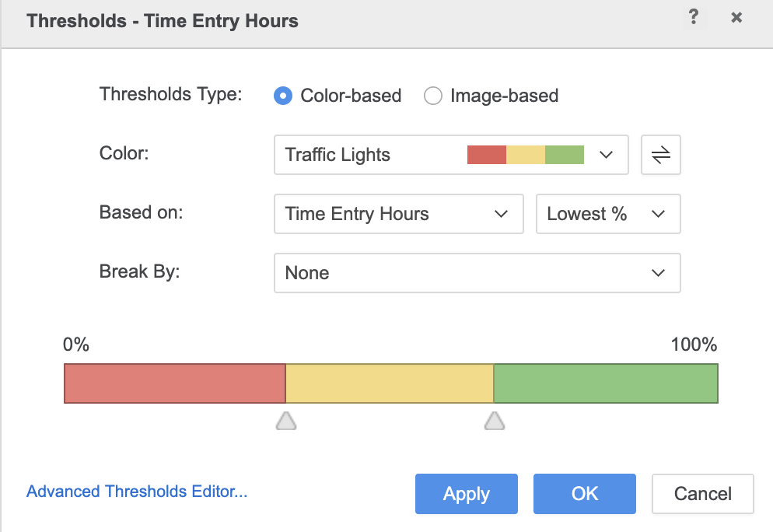
Task: Open the Based on field dropdown
Action: click(x=398, y=214)
